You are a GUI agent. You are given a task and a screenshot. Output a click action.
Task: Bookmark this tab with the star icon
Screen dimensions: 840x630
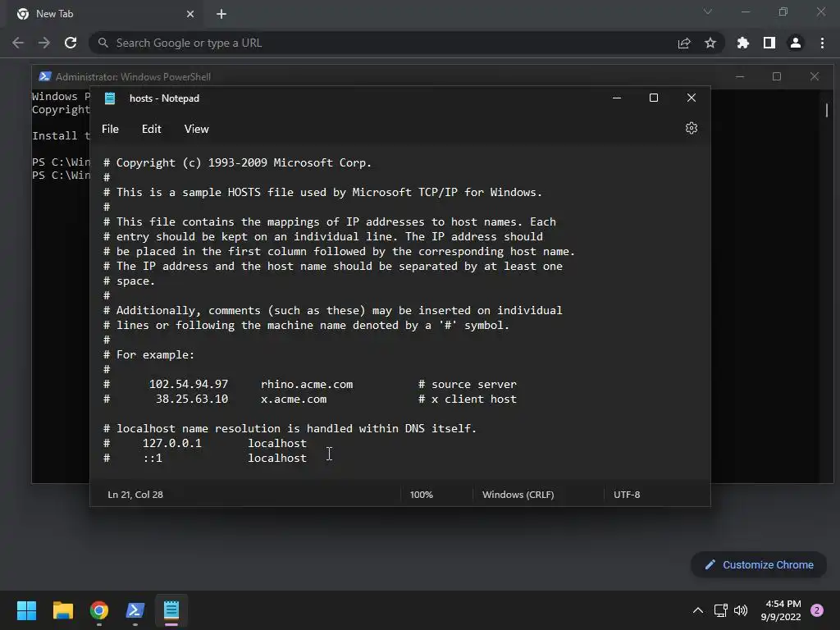tap(710, 43)
